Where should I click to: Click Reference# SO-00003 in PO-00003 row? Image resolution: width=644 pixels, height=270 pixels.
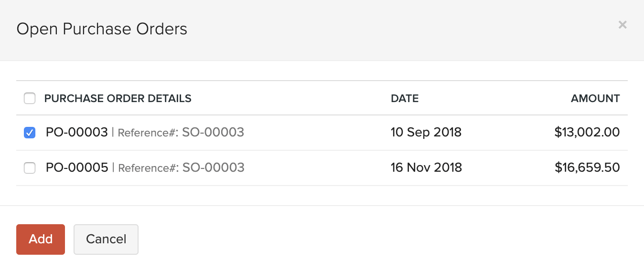(x=213, y=132)
